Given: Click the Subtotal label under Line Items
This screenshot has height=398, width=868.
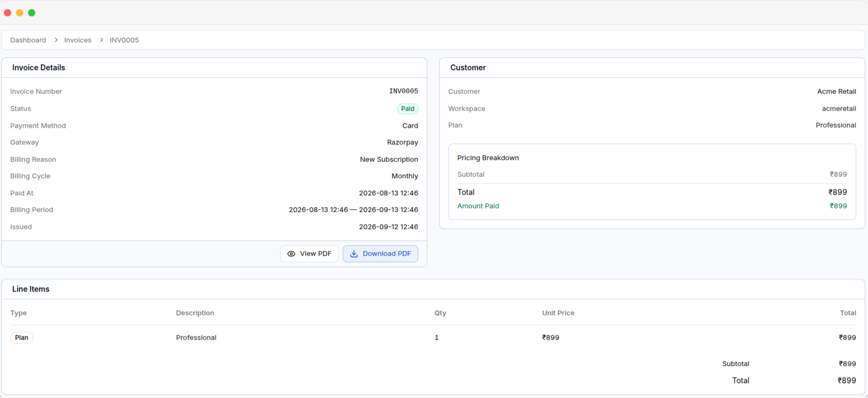Looking at the screenshot, I should click(x=736, y=364).
